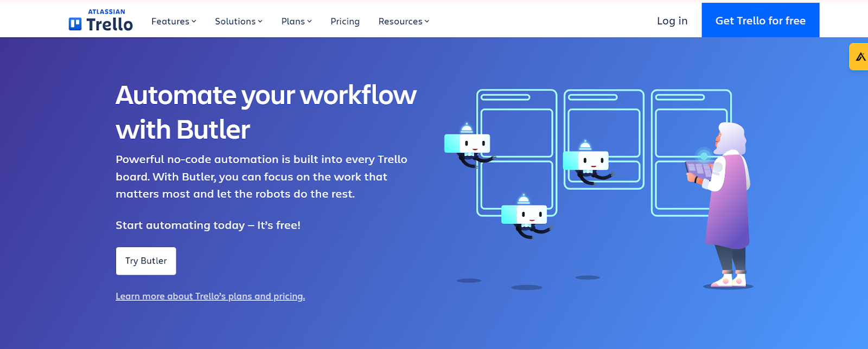
Task: Open the Resources menu
Action: (404, 21)
